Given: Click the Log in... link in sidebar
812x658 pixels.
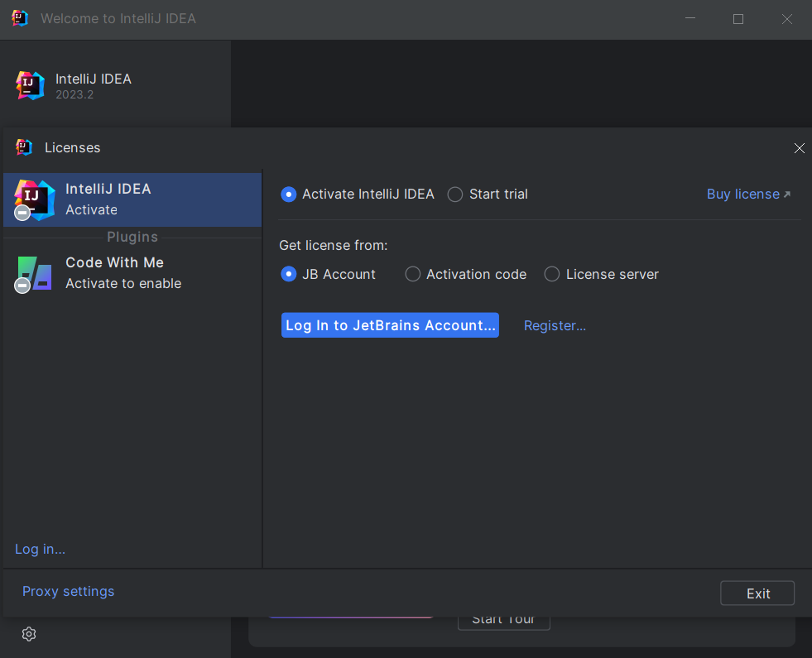Looking at the screenshot, I should coord(40,549).
